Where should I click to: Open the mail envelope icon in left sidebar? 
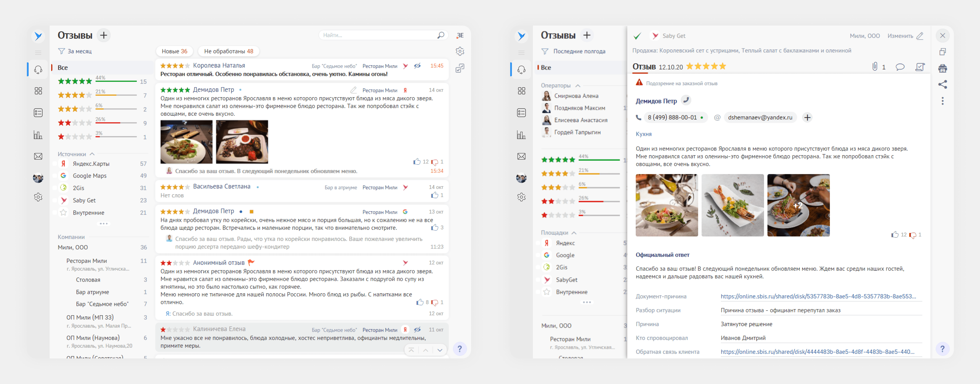tap(38, 156)
